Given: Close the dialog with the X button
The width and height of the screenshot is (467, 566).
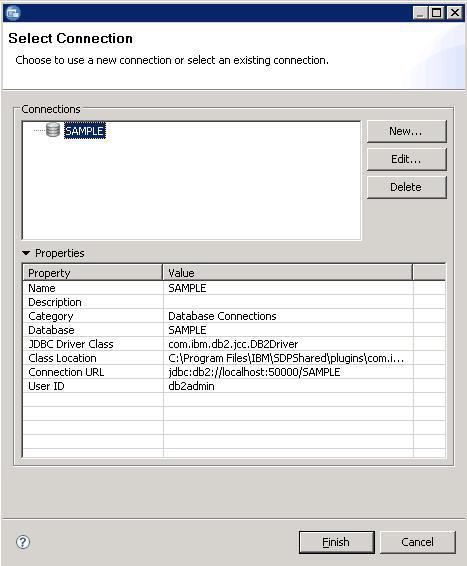Looking at the screenshot, I should click(455, 13).
